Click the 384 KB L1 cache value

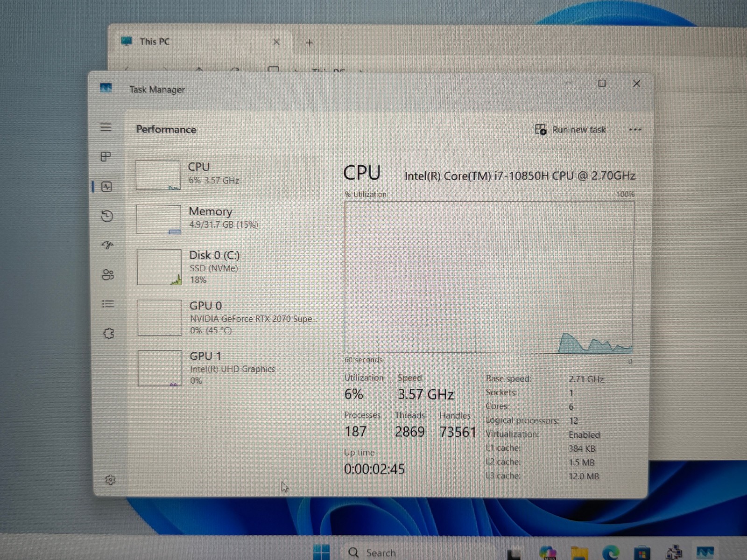582,448
